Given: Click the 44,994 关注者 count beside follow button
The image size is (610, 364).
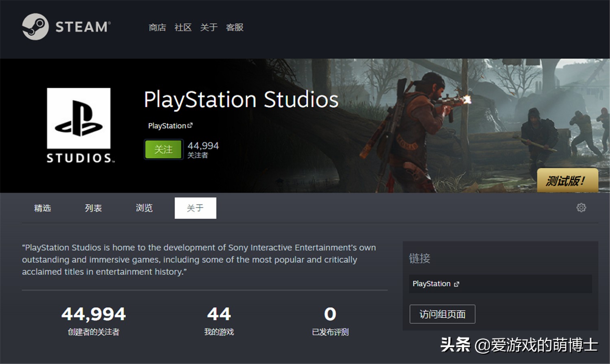Looking at the screenshot, I should (203, 149).
